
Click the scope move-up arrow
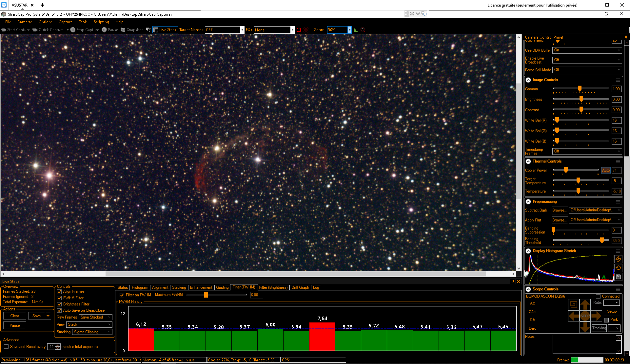pyautogui.click(x=585, y=305)
